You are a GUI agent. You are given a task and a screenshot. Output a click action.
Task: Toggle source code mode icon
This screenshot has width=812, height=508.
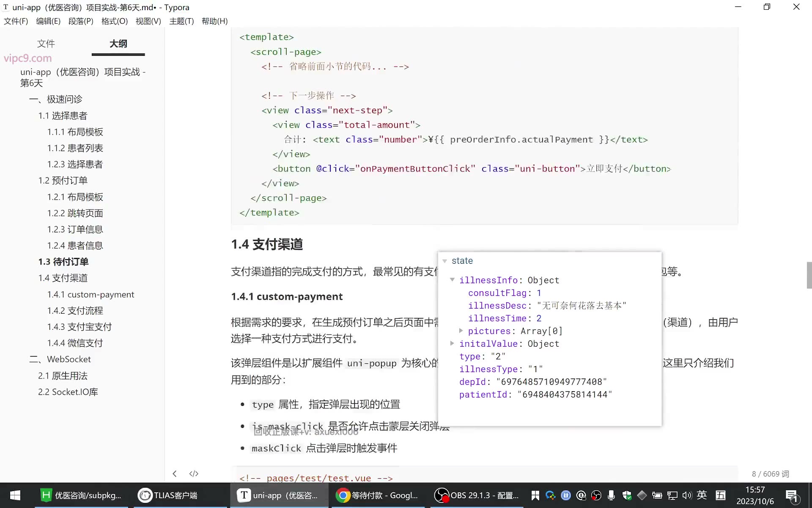(x=194, y=474)
